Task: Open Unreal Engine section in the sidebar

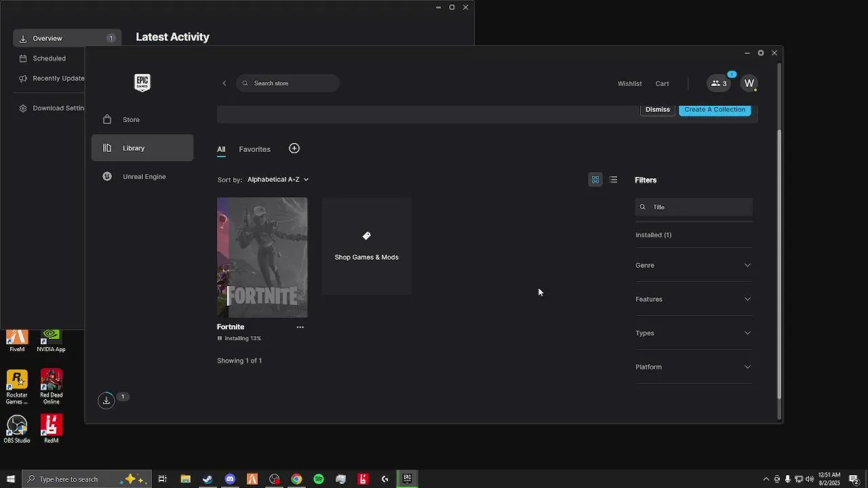Action: (142, 177)
